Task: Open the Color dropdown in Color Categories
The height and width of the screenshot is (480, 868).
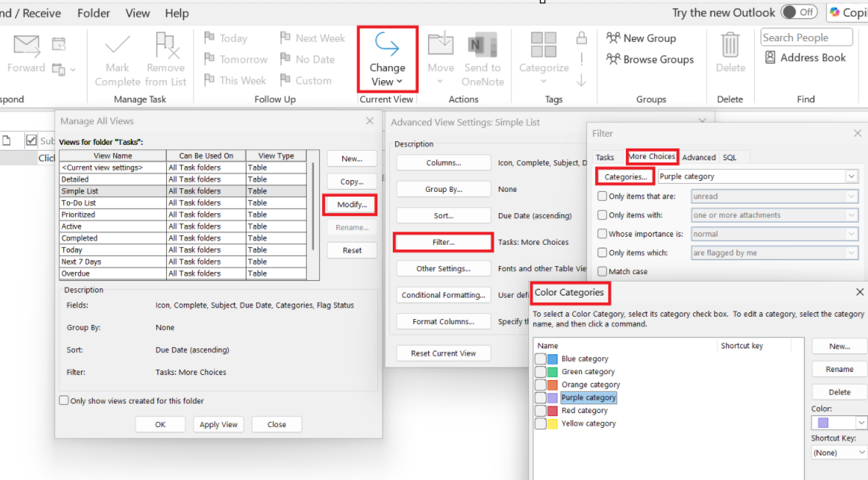Action: point(861,423)
